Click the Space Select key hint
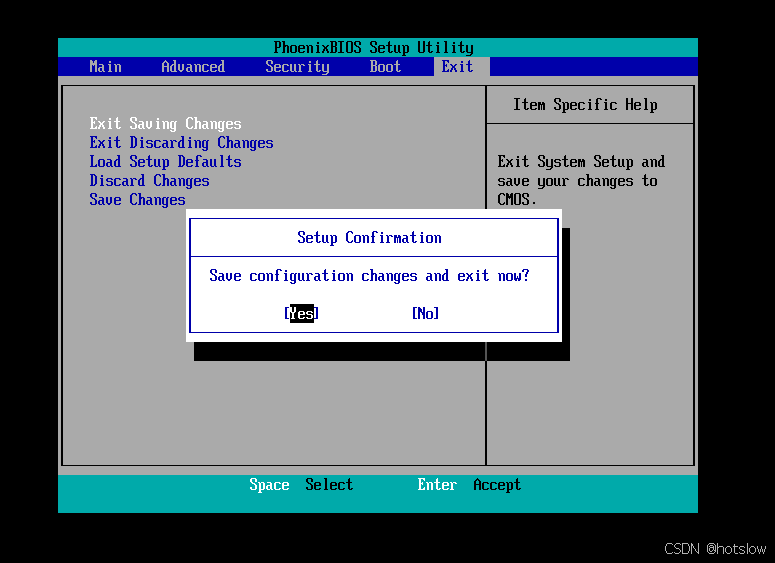Image resolution: width=775 pixels, height=563 pixels. click(x=301, y=485)
